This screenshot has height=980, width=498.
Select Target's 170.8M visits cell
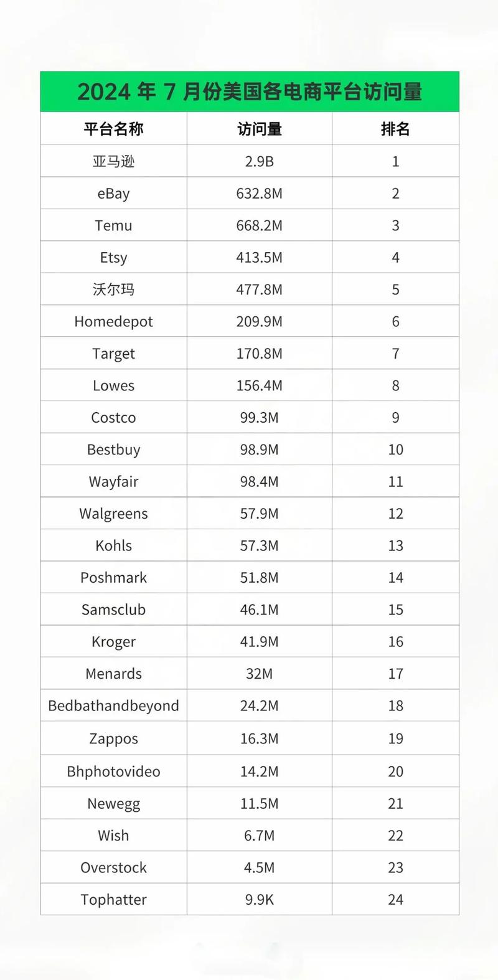(x=259, y=354)
